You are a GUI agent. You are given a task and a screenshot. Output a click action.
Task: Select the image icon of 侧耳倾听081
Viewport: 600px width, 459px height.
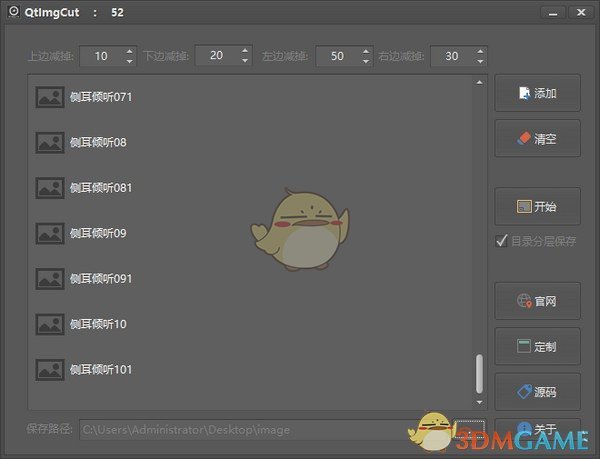50,188
